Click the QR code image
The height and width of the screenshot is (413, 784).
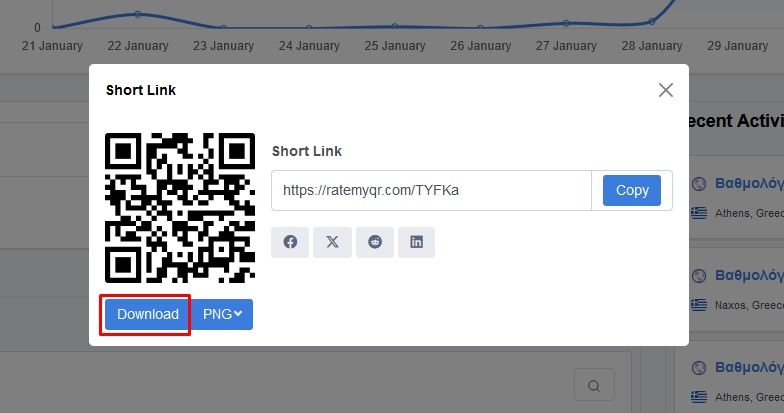(180, 208)
